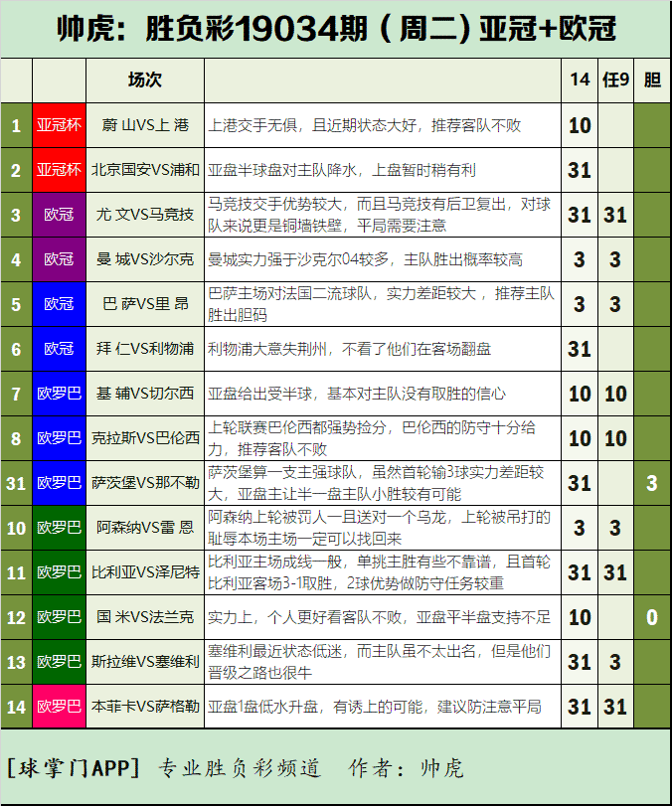Screen dimensions: 672x806
Task: Click the 14-column value 3 in the 巴萨VS里昂 row
Action: point(580,304)
